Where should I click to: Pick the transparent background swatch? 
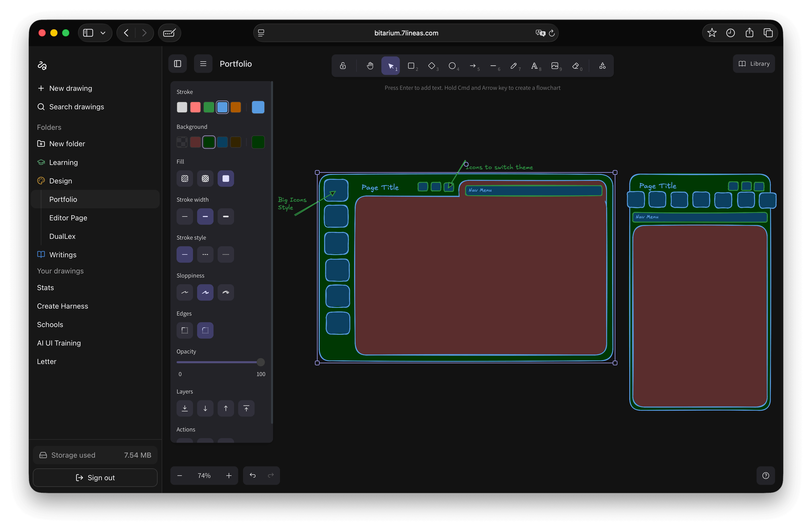click(182, 142)
